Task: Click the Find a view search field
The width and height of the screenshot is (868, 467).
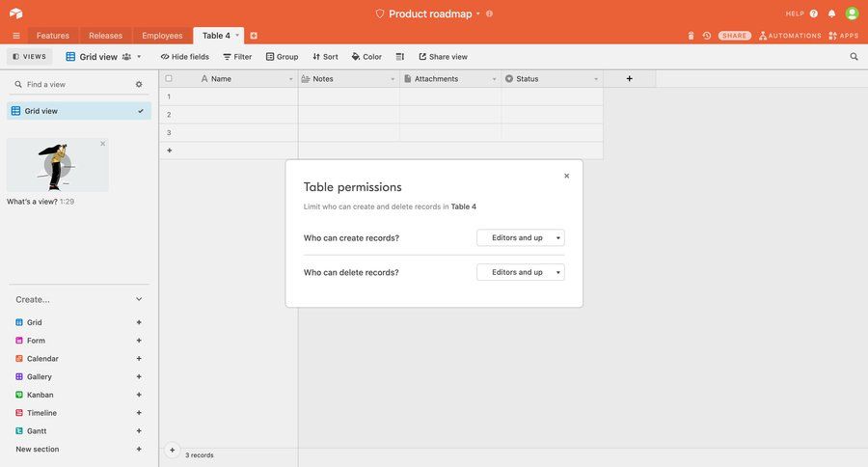Action: [x=72, y=84]
